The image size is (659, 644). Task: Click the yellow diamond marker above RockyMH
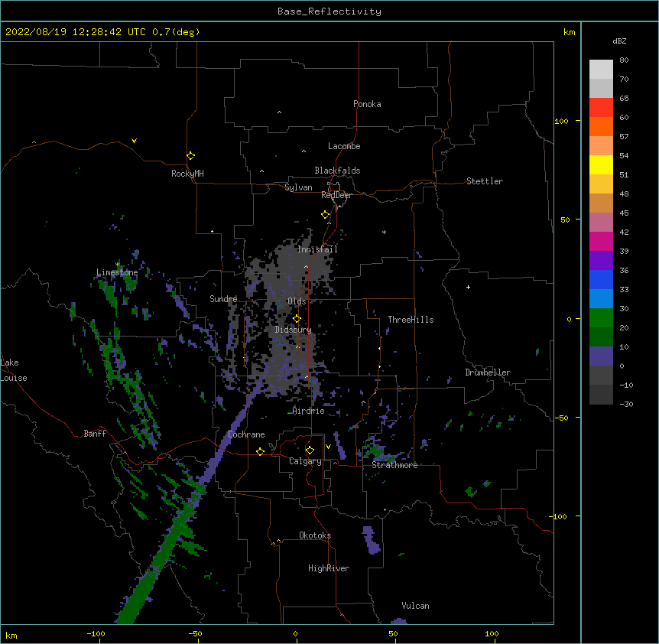190,155
